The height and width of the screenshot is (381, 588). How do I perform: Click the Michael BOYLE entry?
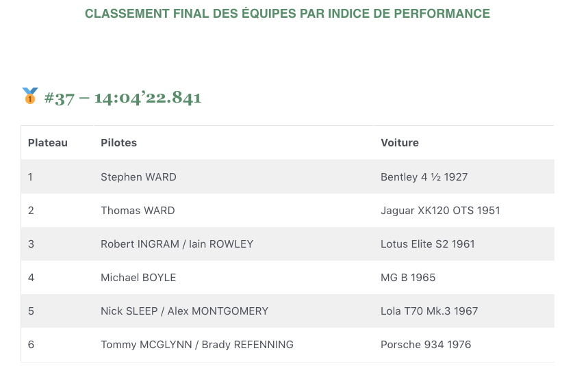point(138,278)
